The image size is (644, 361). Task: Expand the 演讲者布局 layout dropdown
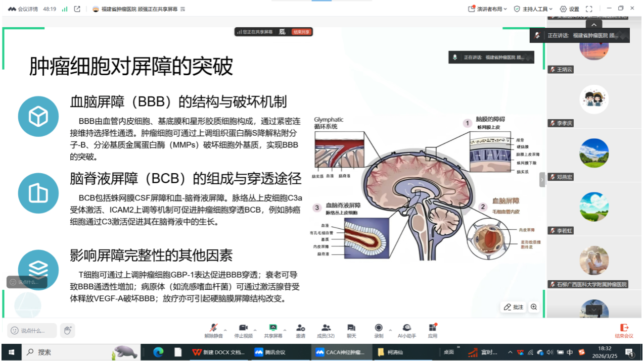488,9
